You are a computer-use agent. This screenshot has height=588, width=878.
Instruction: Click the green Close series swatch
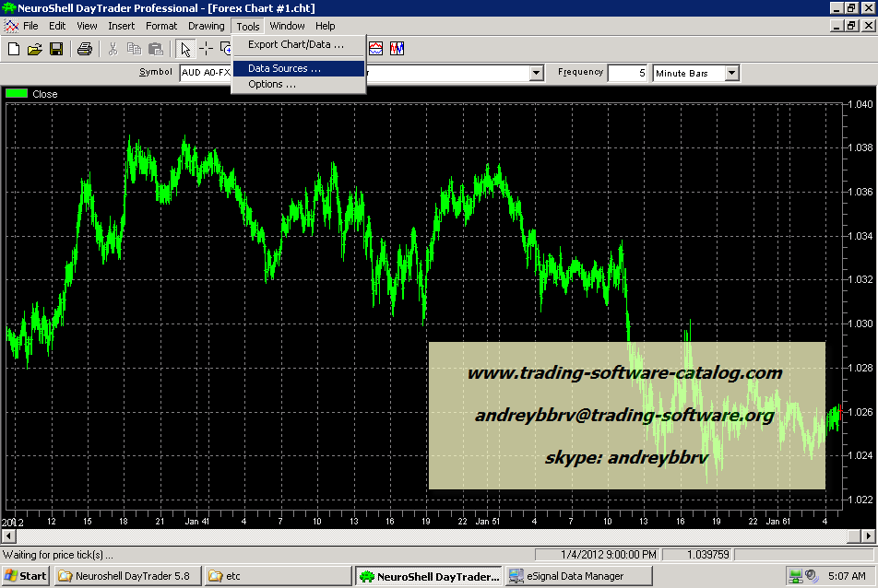pyautogui.click(x=17, y=94)
